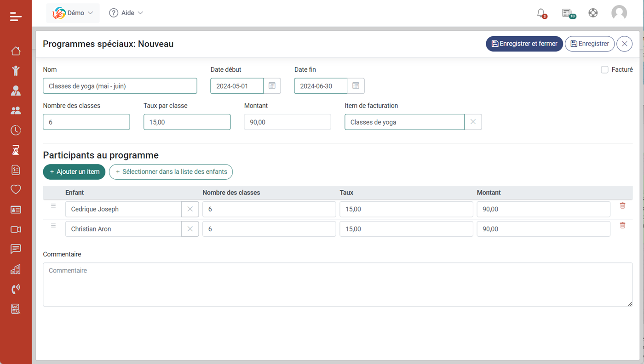The width and height of the screenshot is (644, 364).
Task: Click the video camera icon in the sidebar
Action: click(16, 229)
